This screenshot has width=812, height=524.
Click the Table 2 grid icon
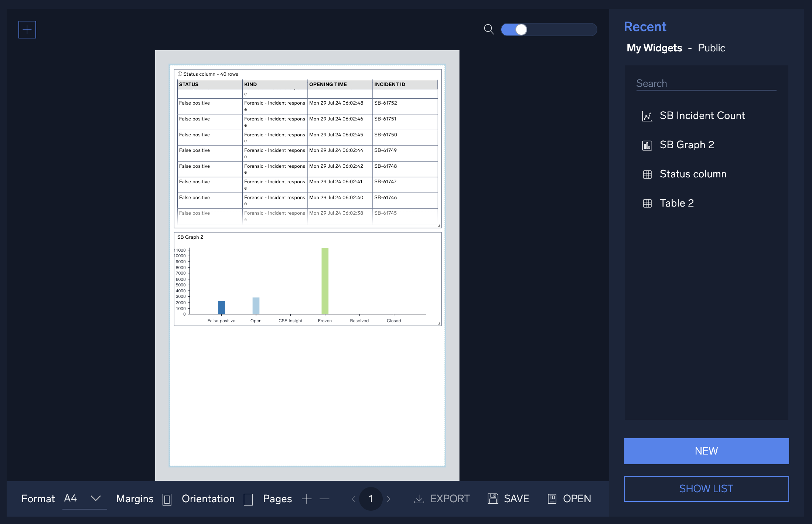[x=647, y=203]
